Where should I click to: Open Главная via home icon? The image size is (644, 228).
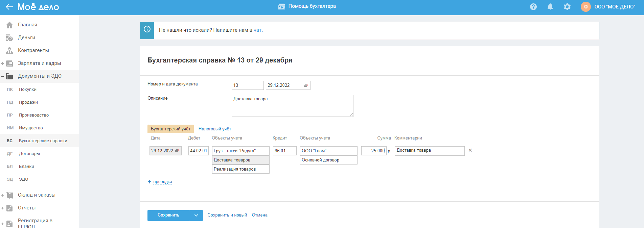pyautogui.click(x=9, y=25)
